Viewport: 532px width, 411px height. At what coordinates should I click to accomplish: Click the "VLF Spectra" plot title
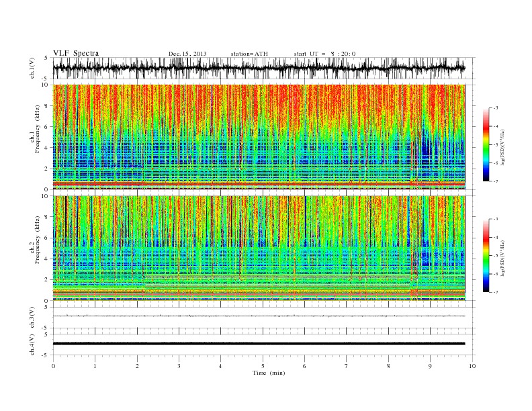[76, 53]
